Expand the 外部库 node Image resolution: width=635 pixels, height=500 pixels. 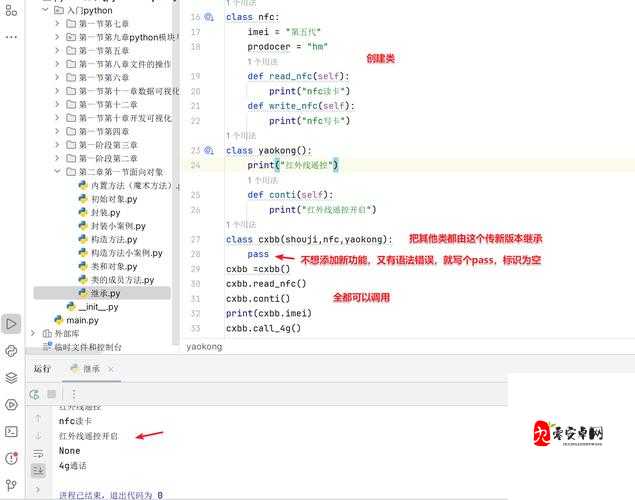(x=33, y=333)
